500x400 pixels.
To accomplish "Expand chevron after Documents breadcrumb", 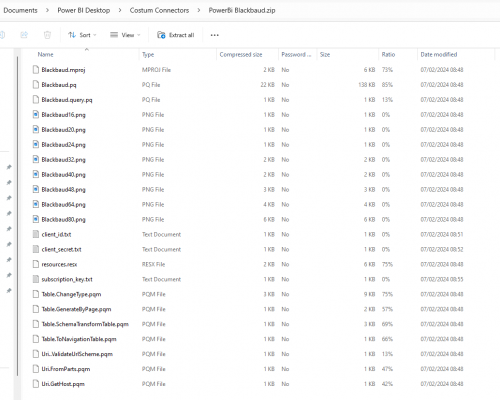I will coord(47,10).
